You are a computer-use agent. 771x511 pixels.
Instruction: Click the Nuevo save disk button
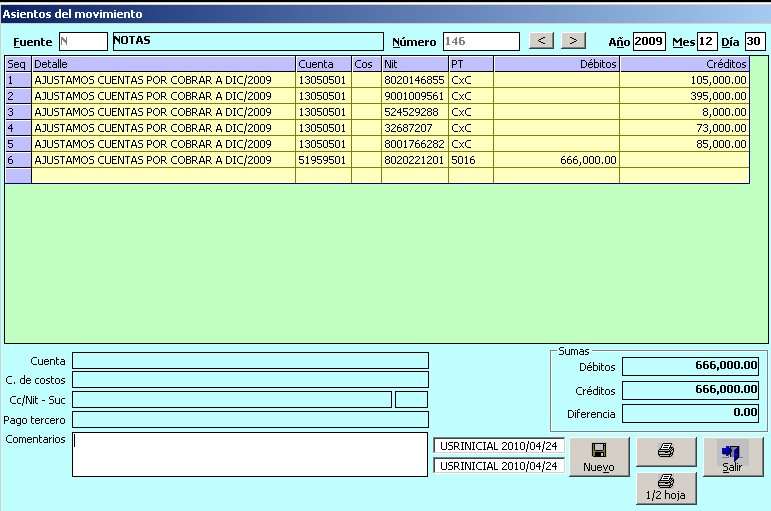(x=599, y=457)
